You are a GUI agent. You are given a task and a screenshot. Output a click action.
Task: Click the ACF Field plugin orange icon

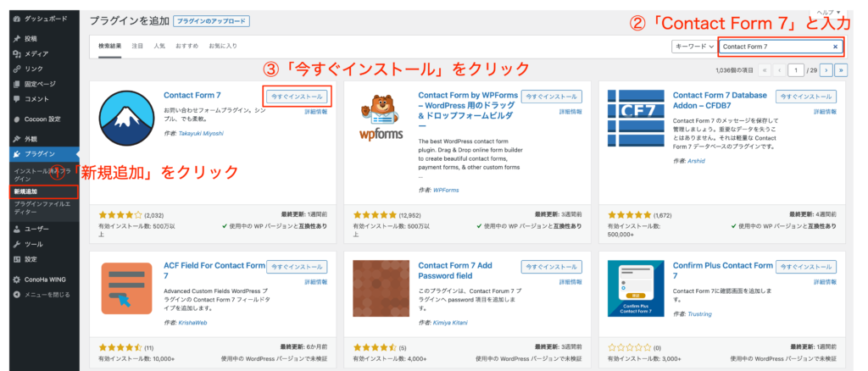point(126,288)
